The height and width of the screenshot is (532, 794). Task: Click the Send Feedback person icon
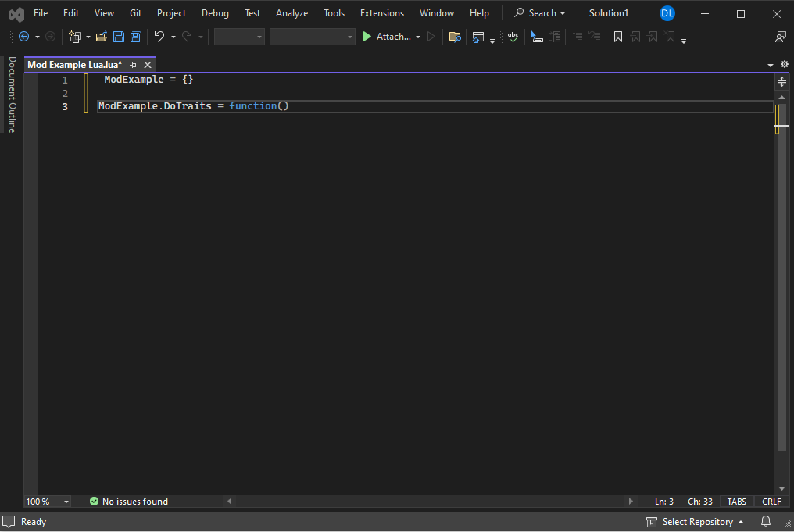(x=781, y=37)
